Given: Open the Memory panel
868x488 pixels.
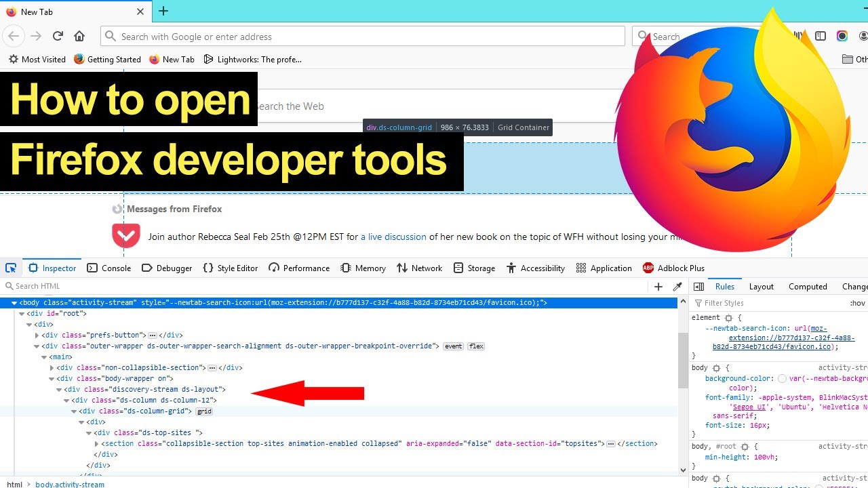Looking at the screenshot, I should (x=363, y=268).
